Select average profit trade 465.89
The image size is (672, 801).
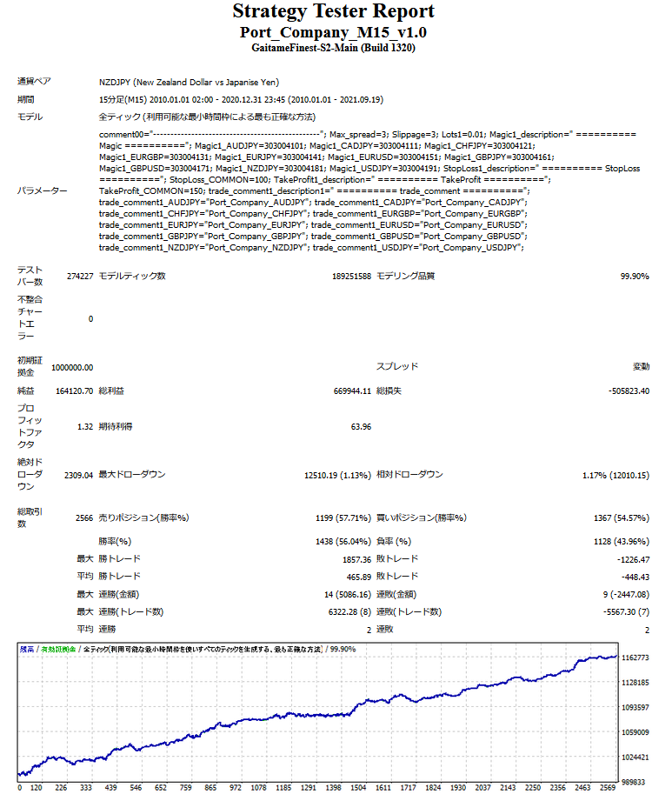tap(359, 577)
